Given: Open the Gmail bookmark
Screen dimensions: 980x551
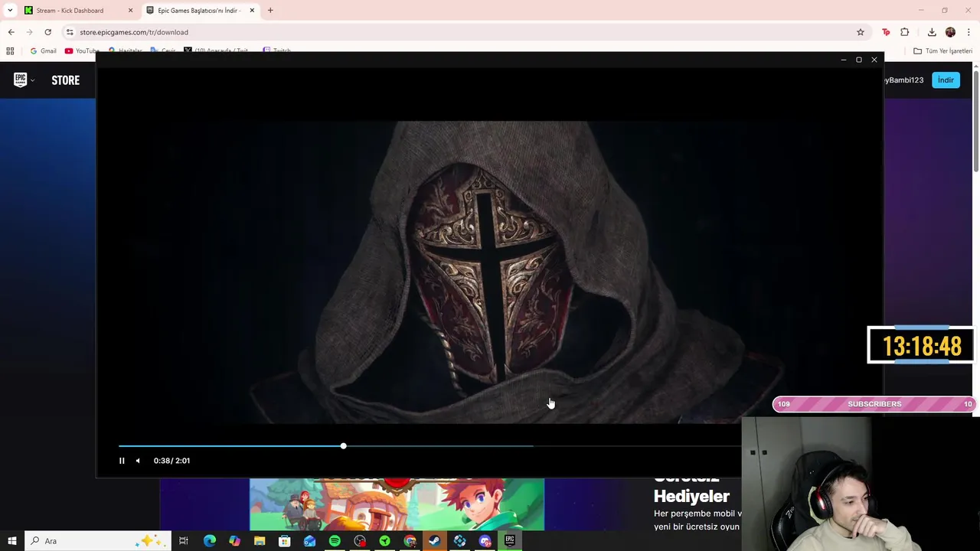Looking at the screenshot, I should coord(43,51).
